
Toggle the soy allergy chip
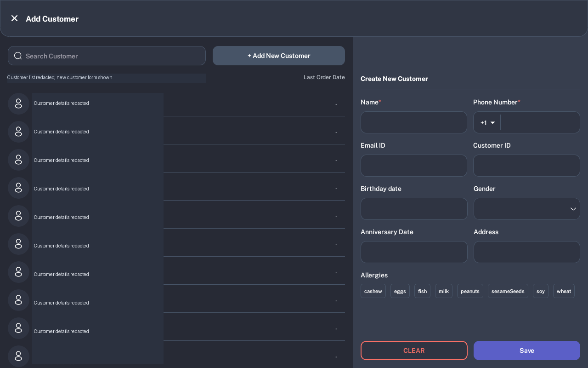point(541,291)
